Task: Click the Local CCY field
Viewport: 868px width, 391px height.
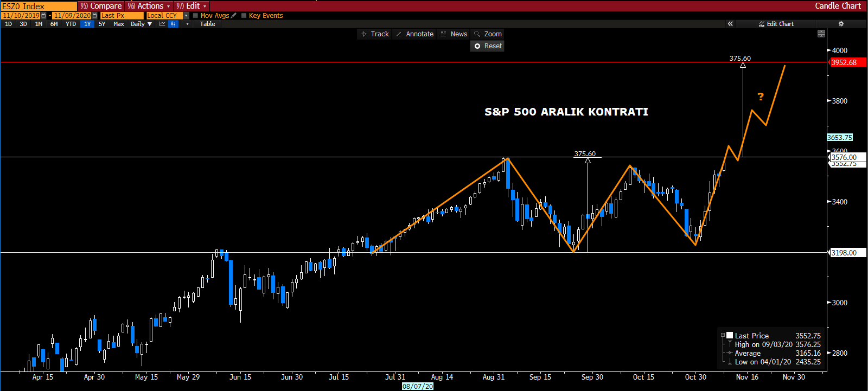Action: click(x=165, y=16)
